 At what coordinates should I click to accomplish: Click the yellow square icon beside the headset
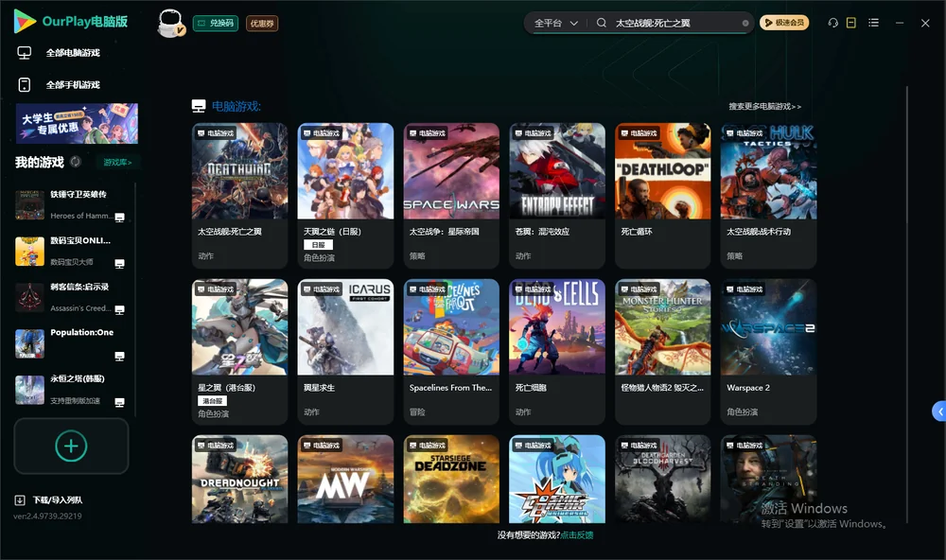[x=851, y=23]
